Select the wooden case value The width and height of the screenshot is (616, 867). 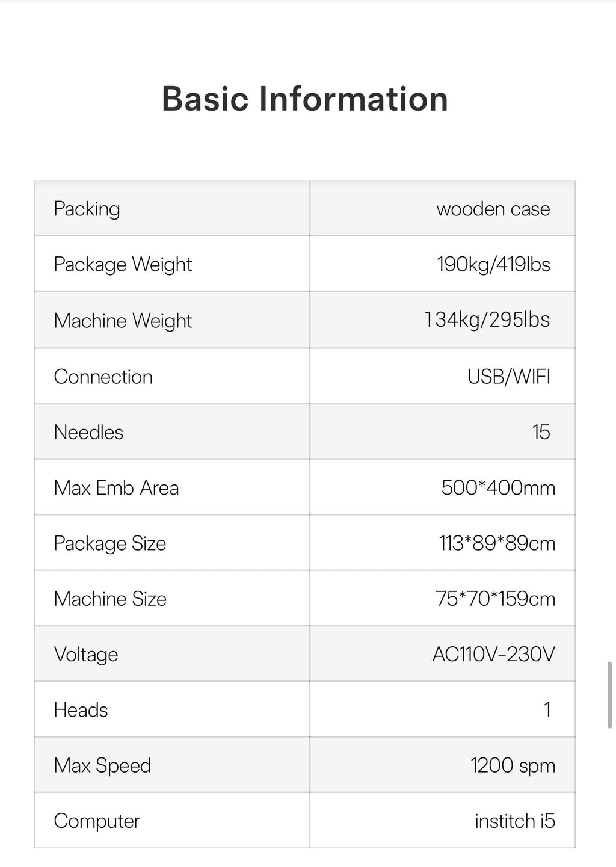[493, 209]
